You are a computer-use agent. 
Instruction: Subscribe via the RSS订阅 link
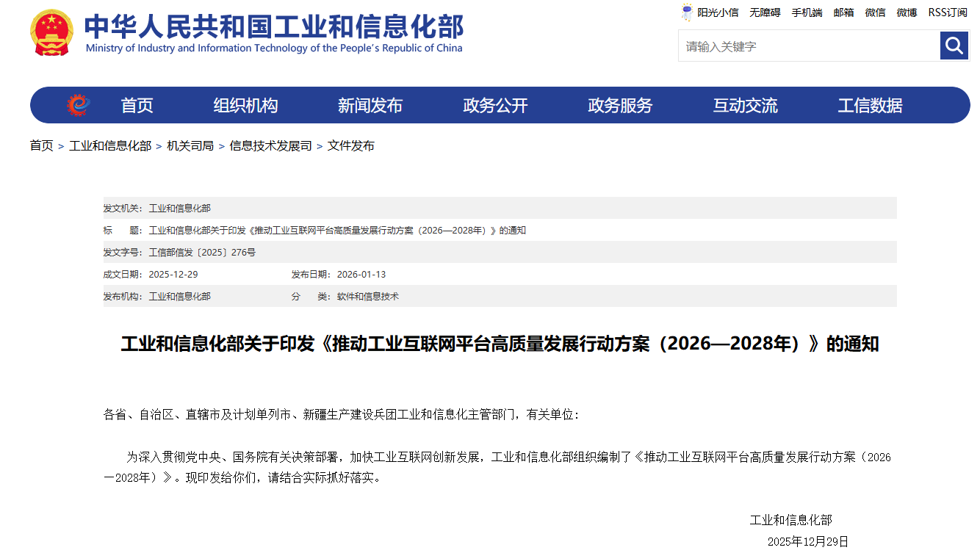coord(947,12)
